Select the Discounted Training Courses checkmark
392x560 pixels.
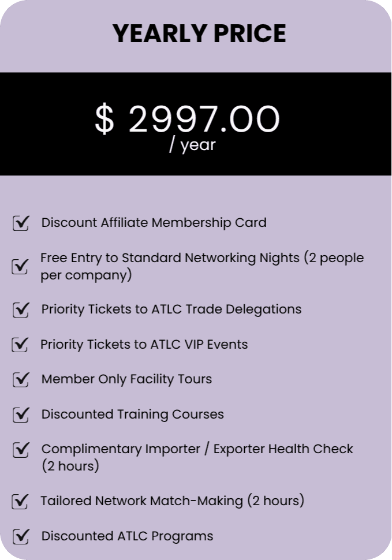(21, 415)
